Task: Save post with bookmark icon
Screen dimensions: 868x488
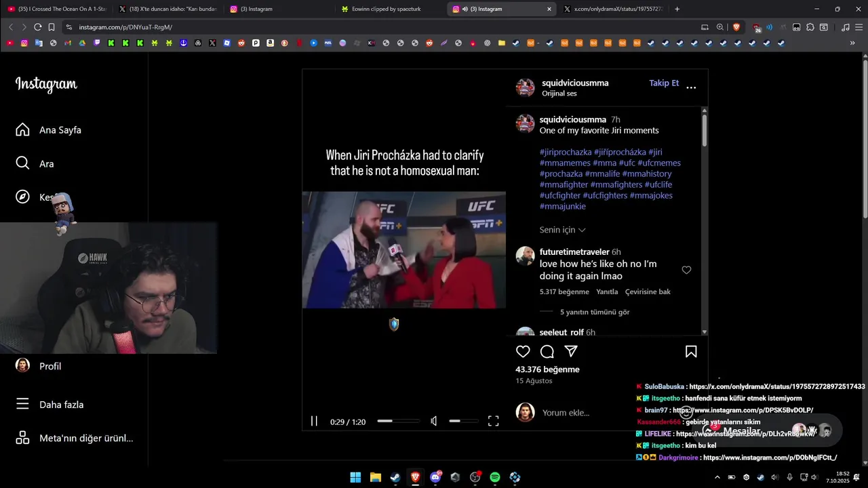Action: (x=691, y=351)
